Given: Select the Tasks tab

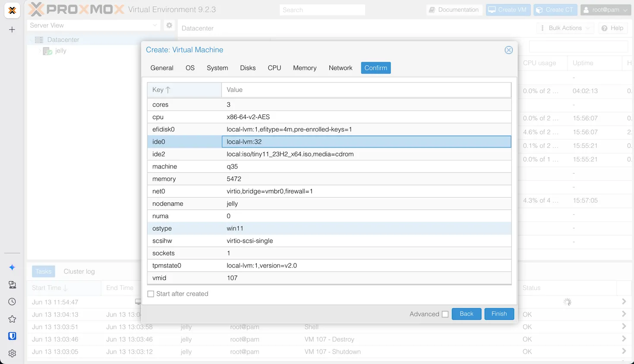Looking at the screenshot, I should point(43,271).
